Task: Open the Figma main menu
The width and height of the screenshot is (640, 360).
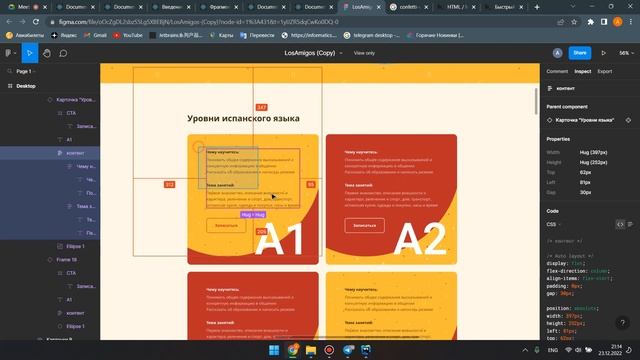Action: 10,53
